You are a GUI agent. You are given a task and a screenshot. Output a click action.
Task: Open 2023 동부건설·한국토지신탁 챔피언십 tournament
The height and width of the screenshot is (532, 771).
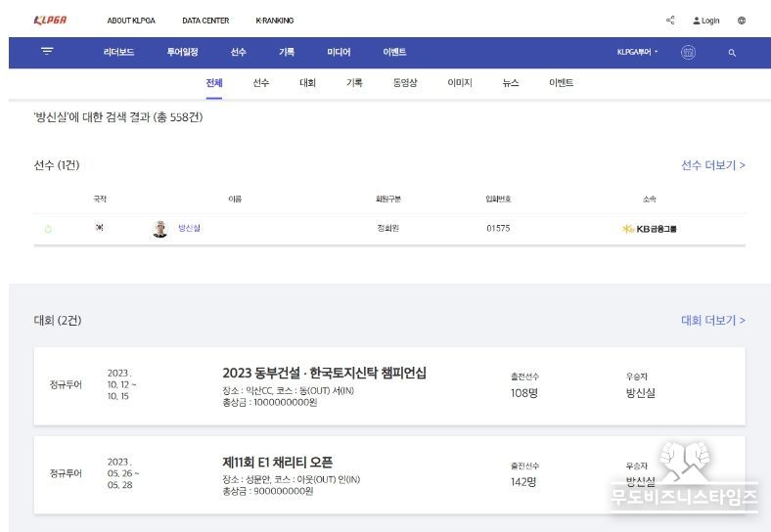click(324, 373)
